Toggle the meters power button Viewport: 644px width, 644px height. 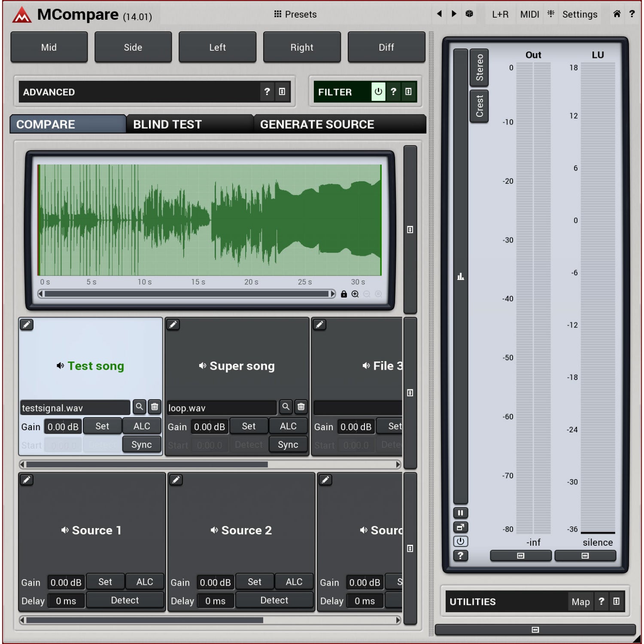coord(461,541)
